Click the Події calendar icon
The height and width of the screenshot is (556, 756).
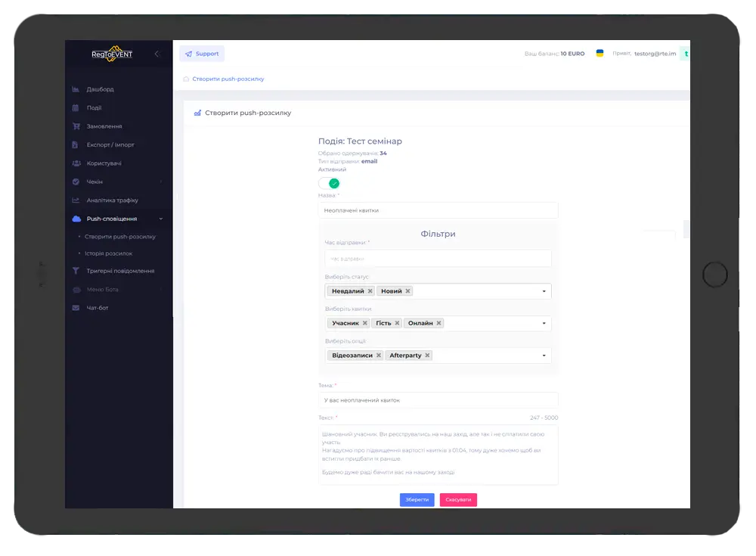76,108
